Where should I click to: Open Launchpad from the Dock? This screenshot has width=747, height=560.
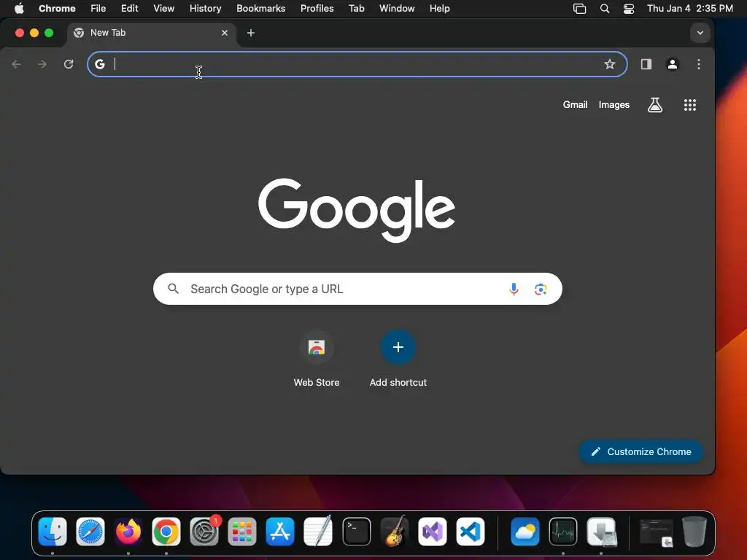(x=242, y=532)
